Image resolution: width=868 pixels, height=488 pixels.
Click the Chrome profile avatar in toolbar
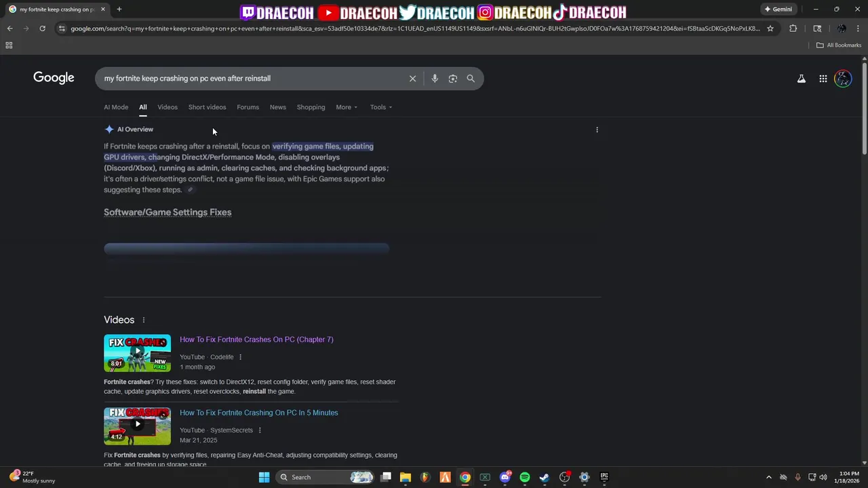tap(842, 28)
